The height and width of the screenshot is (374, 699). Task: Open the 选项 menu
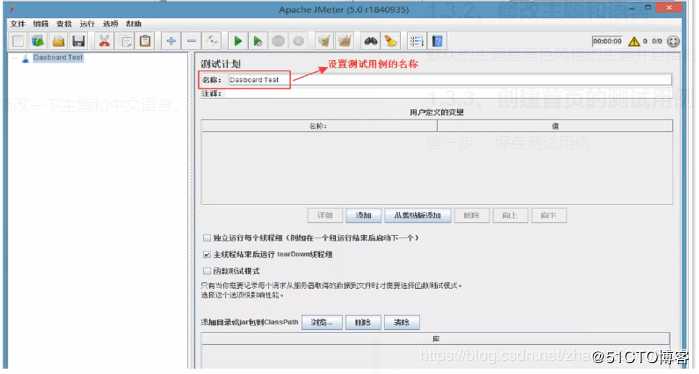coord(111,24)
